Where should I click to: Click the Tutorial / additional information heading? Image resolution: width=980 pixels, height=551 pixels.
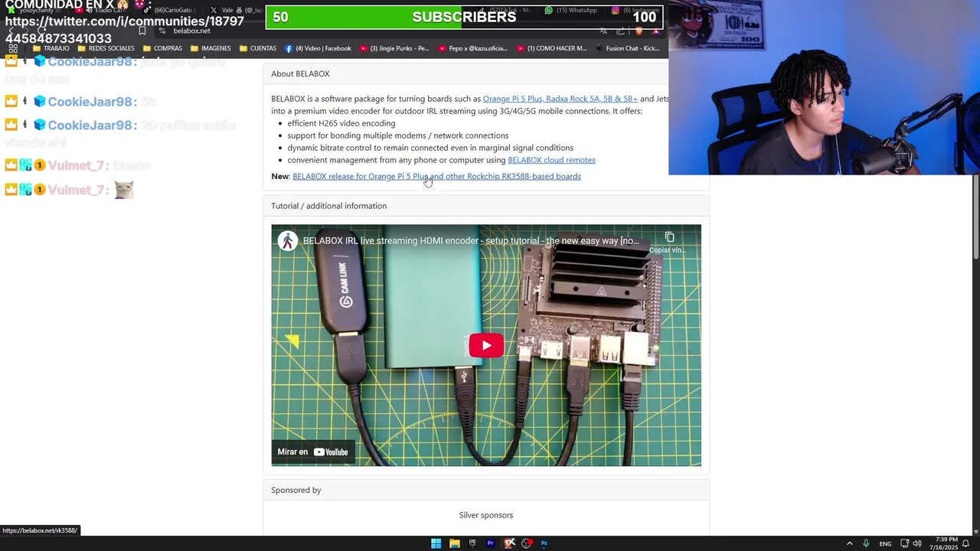point(328,206)
